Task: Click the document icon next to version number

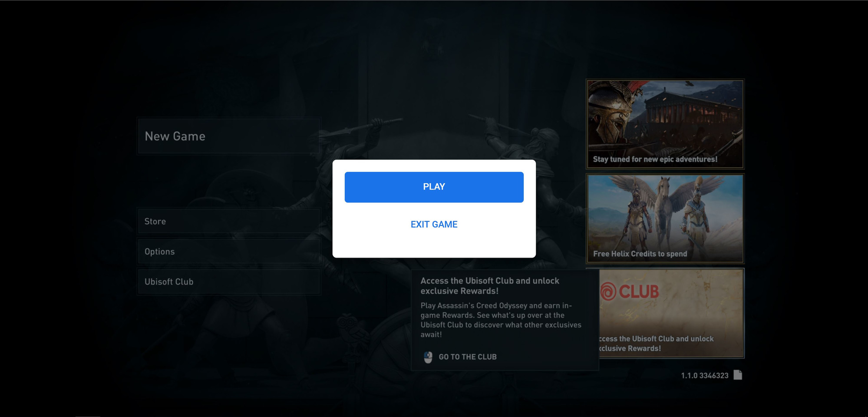Action: [x=738, y=375]
